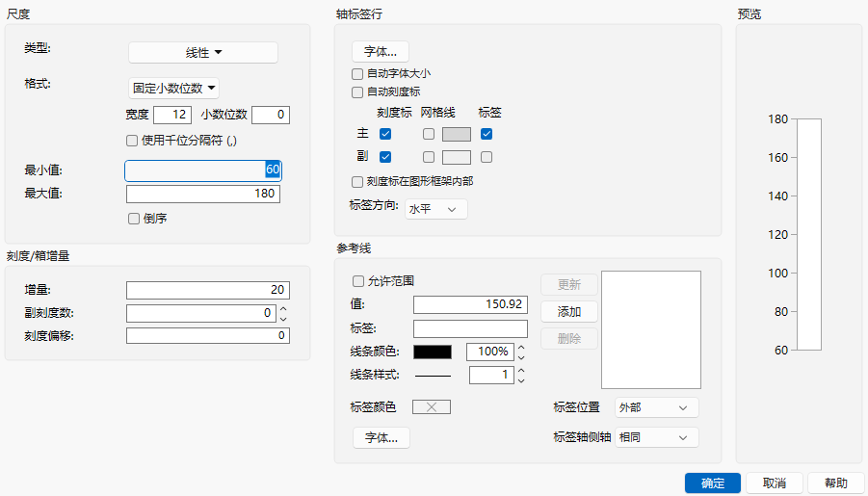Increase line opacity with up arrow
The width and height of the screenshot is (868, 496).
tap(521, 348)
